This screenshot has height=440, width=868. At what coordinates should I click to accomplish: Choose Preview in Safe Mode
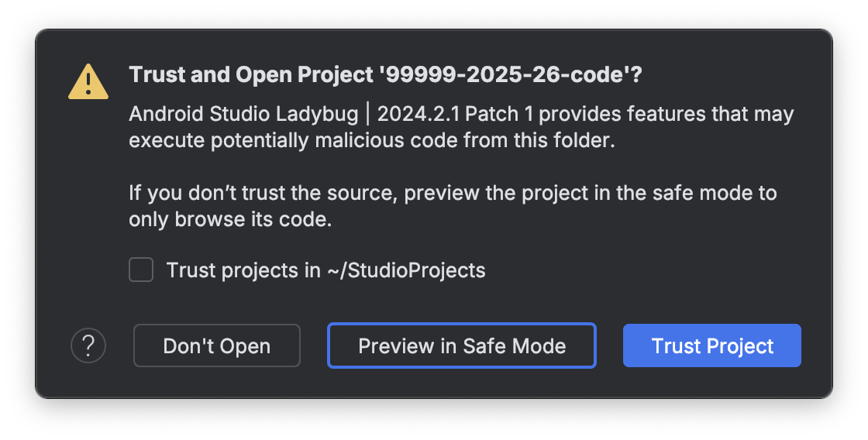[x=462, y=345]
